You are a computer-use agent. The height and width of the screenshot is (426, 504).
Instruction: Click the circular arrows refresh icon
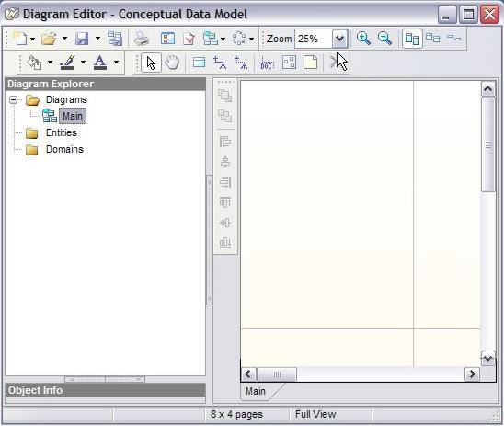239,39
